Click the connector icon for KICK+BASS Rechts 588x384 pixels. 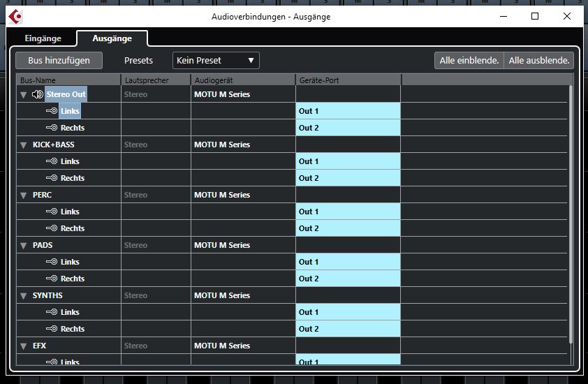[51, 178]
